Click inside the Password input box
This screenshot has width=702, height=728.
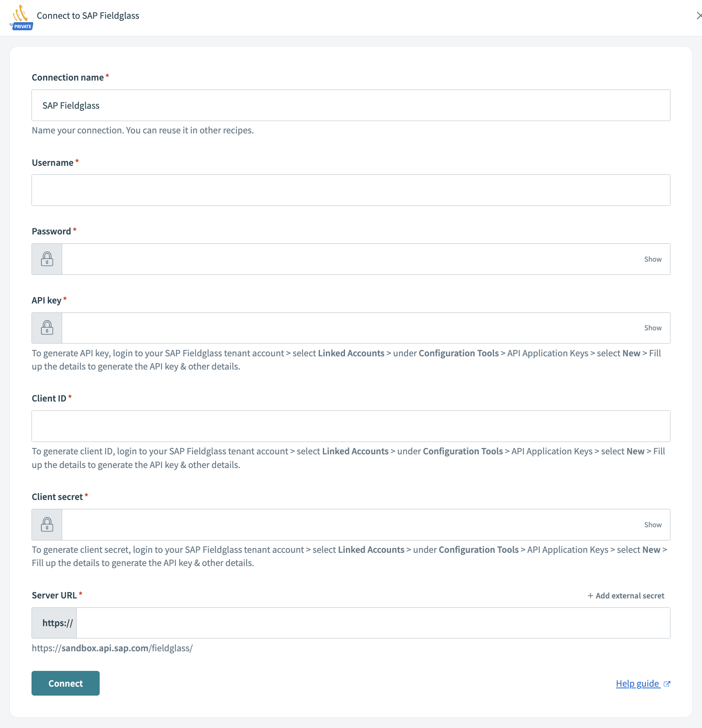[349, 259]
